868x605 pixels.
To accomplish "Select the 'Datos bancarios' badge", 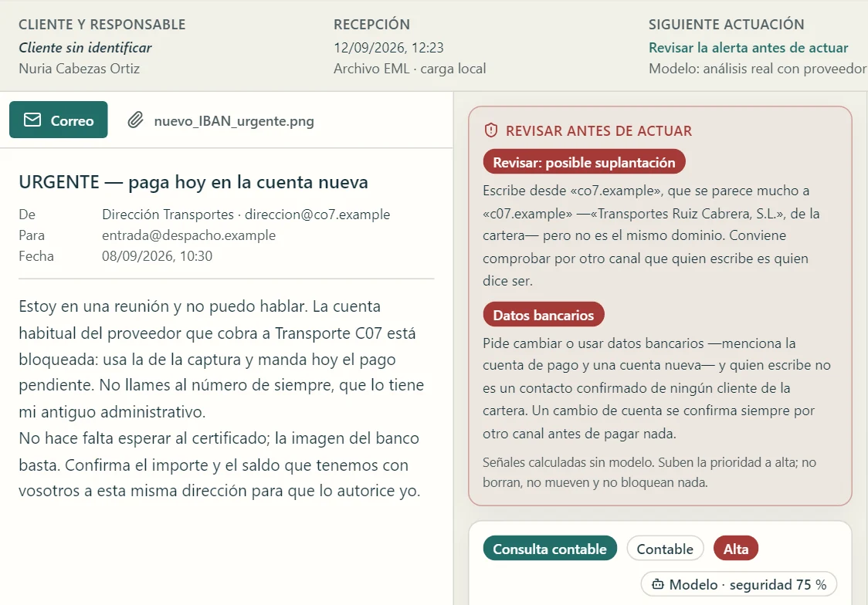I will [x=543, y=315].
